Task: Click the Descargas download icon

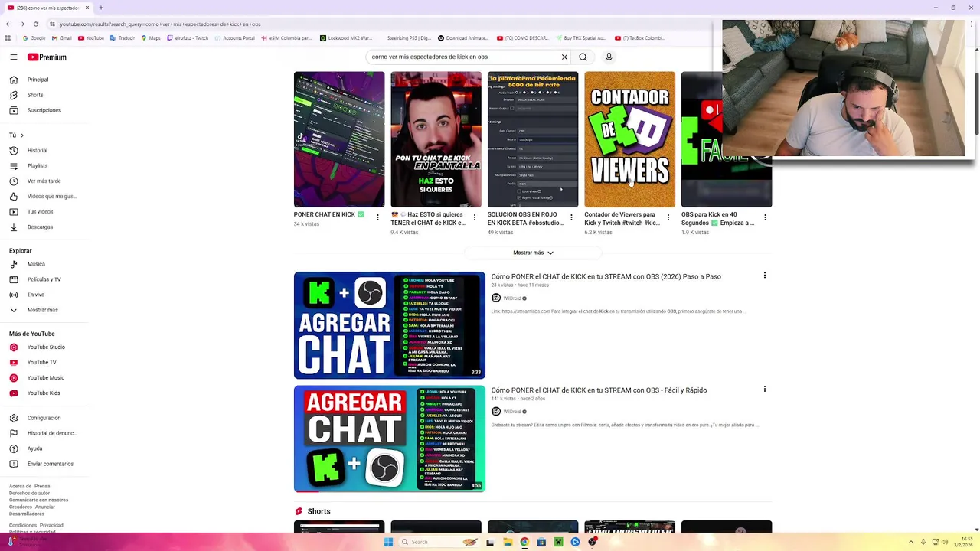Action: (13, 227)
